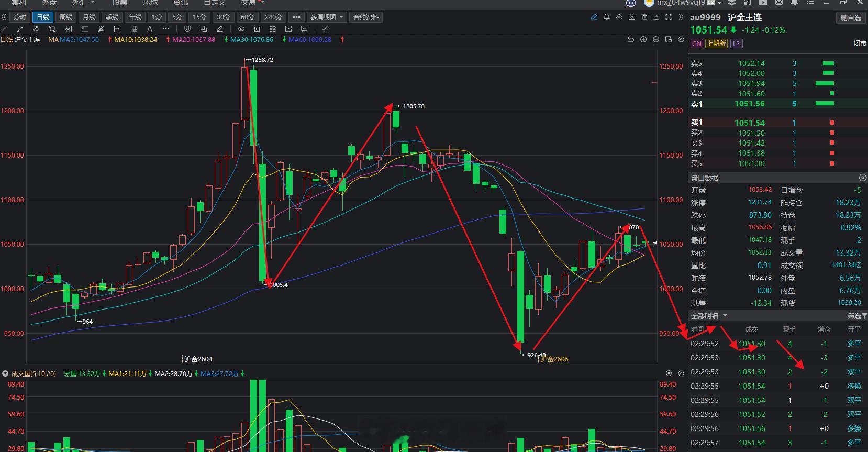868x452 pixels.
Task: Click the CN market tag
Action: coord(696,43)
